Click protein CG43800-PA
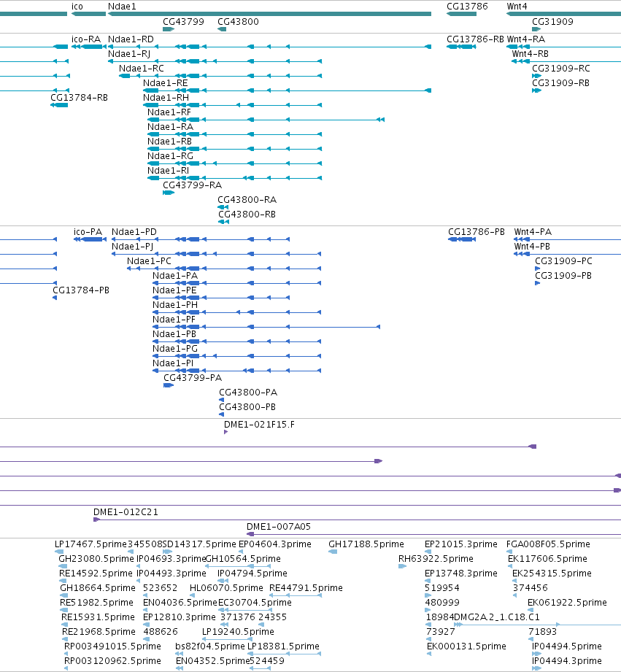The height and width of the screenshot is (672, 621). 222,400
